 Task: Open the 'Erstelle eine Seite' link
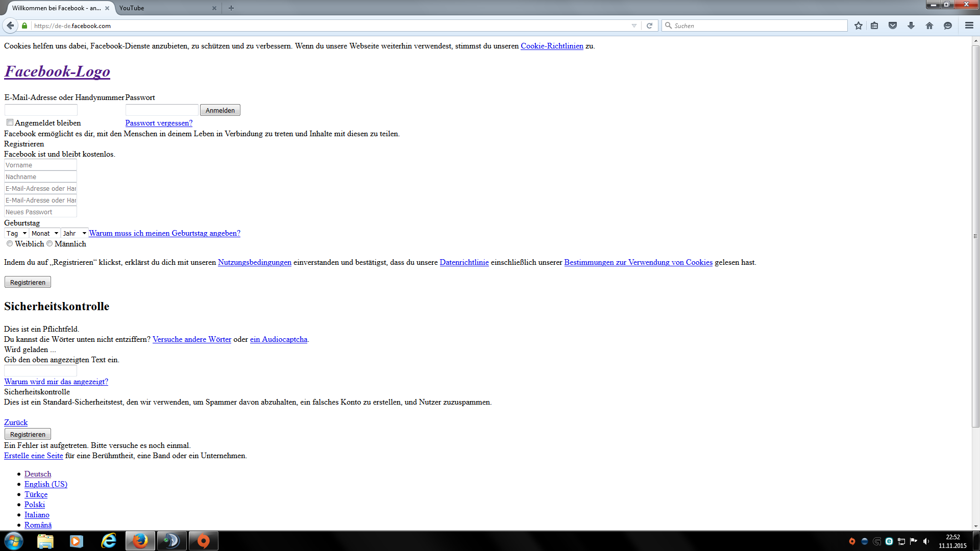(34, 456)
